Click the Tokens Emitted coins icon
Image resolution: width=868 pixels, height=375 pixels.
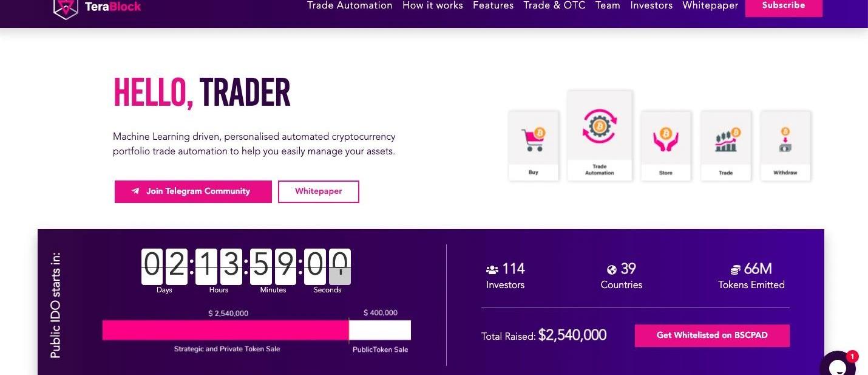click(736, 269)
